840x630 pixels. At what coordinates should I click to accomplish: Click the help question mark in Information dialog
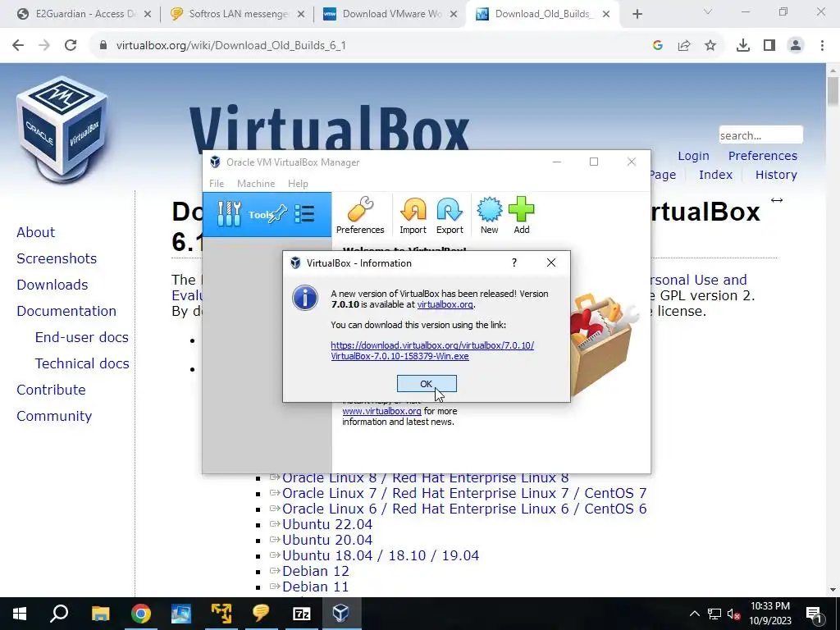[x=514, y=262]
